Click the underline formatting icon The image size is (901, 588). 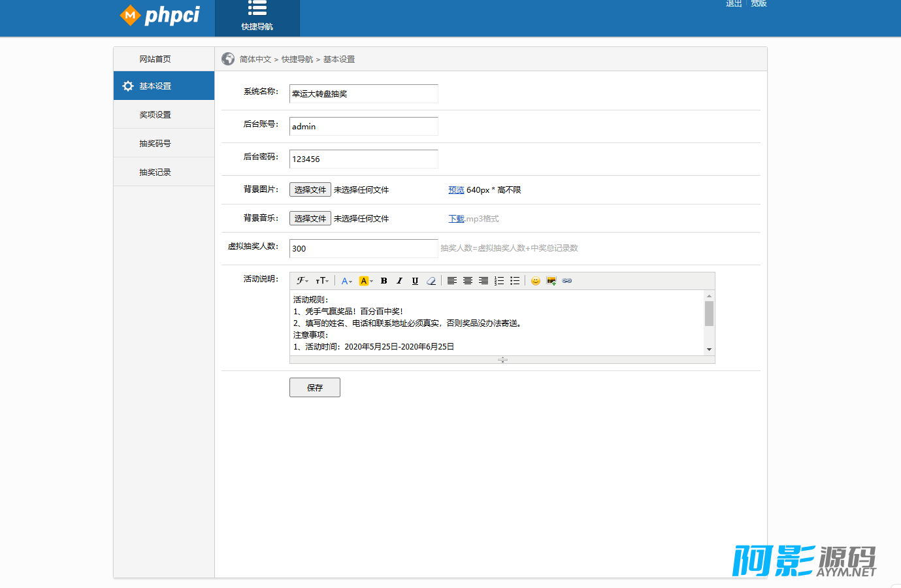coord(415,281)
